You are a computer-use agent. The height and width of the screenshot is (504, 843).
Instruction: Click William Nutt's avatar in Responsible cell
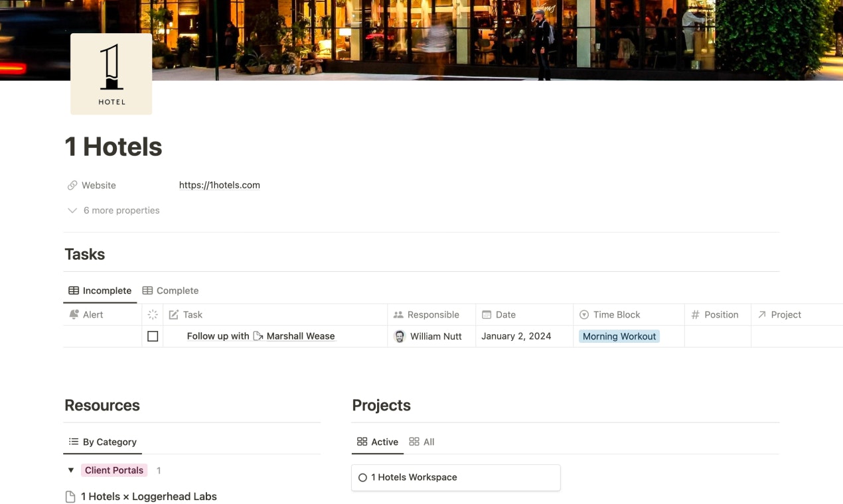point(400,336)
